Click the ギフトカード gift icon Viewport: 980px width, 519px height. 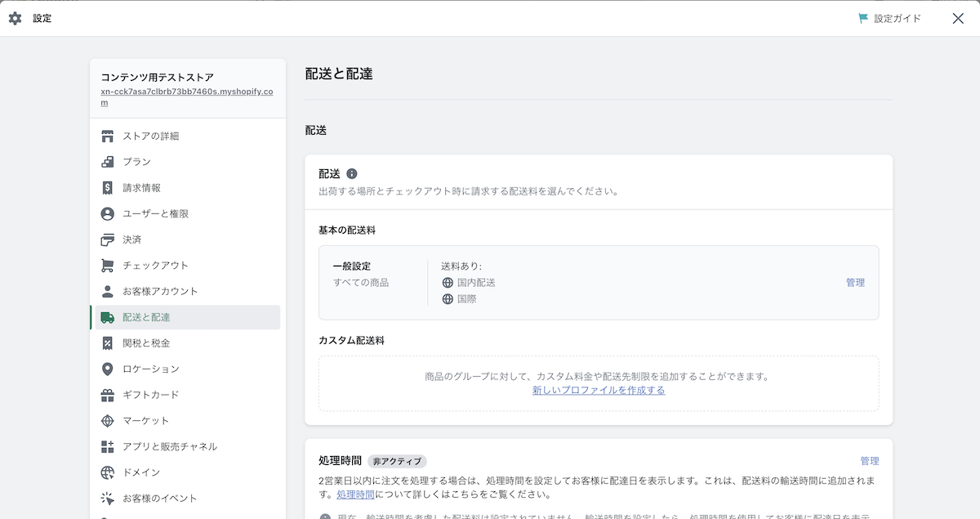107,395
